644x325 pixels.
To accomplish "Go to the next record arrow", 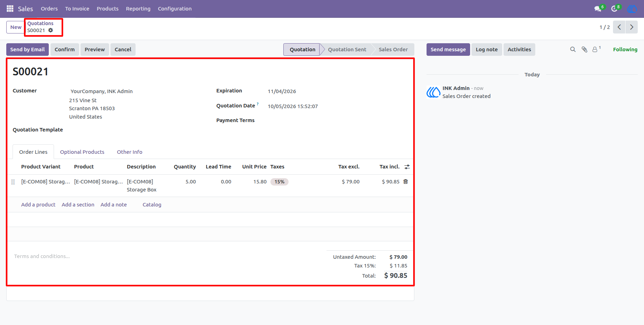I will pos(632,27).
